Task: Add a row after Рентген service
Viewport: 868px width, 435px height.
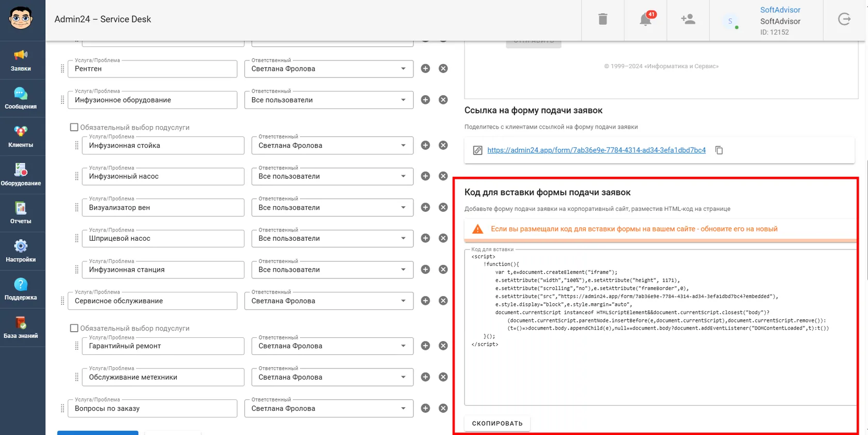Action: point(425,69)
